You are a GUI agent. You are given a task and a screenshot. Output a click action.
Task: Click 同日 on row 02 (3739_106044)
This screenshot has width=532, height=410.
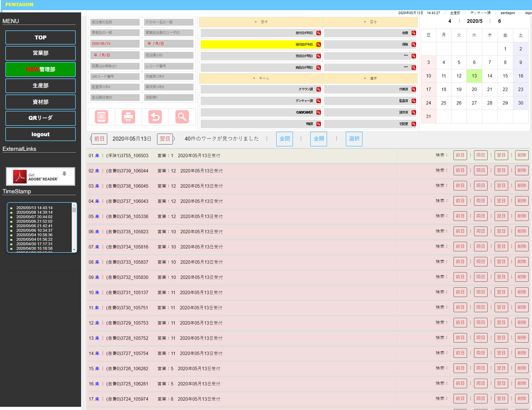pos(481,170)
